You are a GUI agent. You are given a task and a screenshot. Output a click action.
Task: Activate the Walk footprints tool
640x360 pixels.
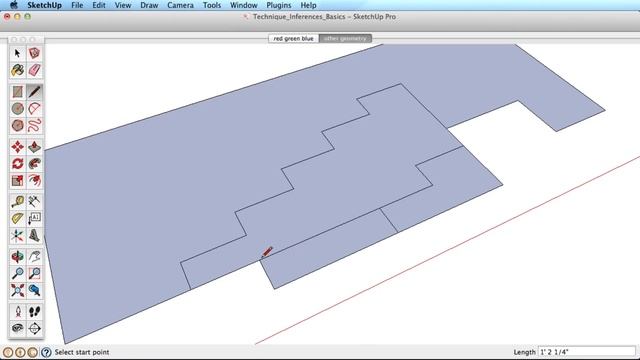(x=34, y=312)
